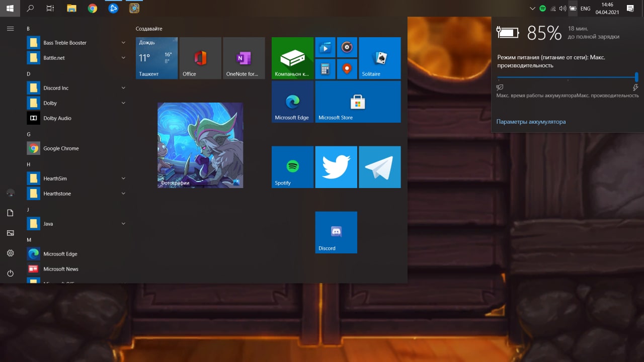644x362 pixels.
Task: Open the Office tile
Action: coord(200,58)
